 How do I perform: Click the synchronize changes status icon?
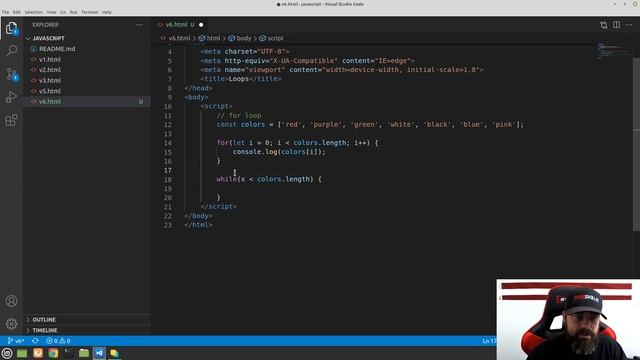coord(36,341)
